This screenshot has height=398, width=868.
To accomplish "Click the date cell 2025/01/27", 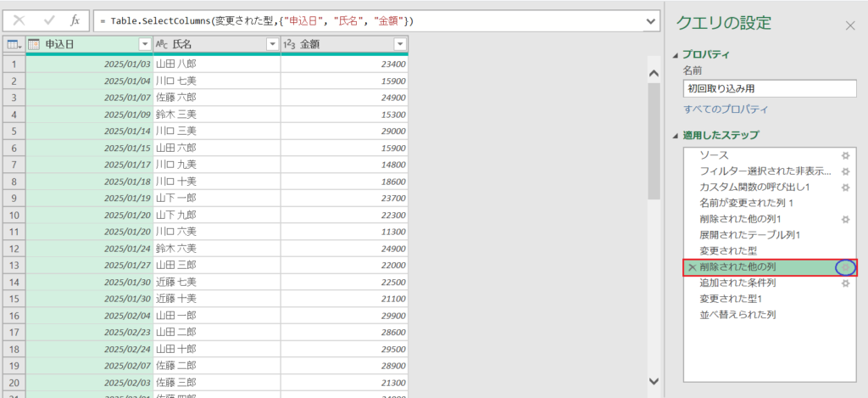I will (89, 266).
